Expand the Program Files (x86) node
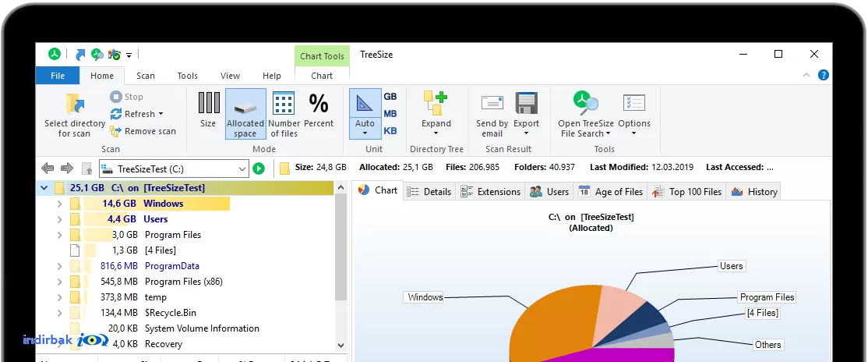Image resolution: width=868 pixels, height=362 pixels. 60,282
